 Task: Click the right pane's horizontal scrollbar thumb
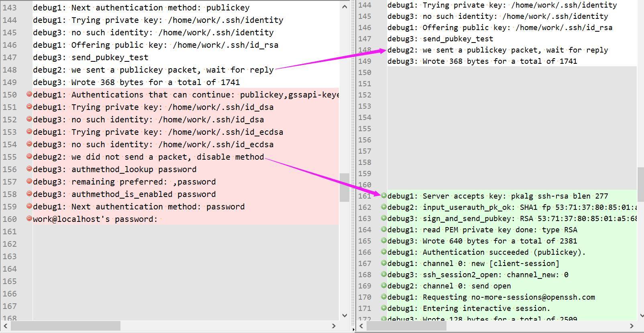(x=406, y=326)
